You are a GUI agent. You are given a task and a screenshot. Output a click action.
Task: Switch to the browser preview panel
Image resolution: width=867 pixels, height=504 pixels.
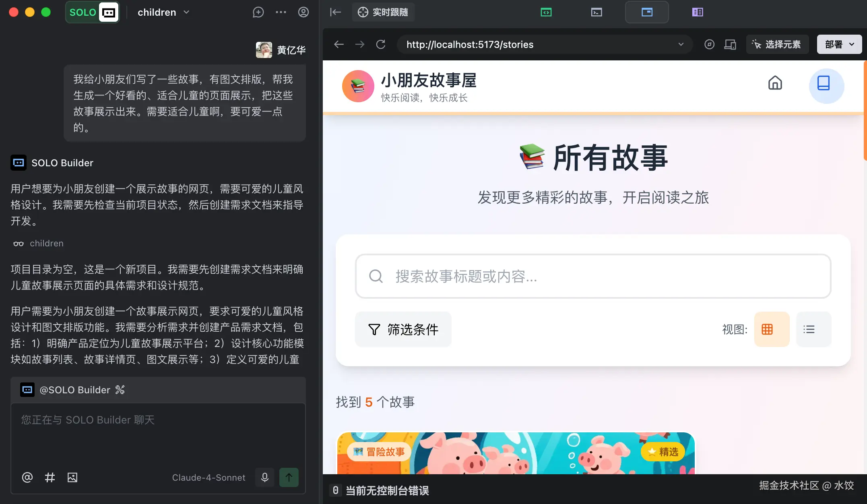[x=647, y=12]
